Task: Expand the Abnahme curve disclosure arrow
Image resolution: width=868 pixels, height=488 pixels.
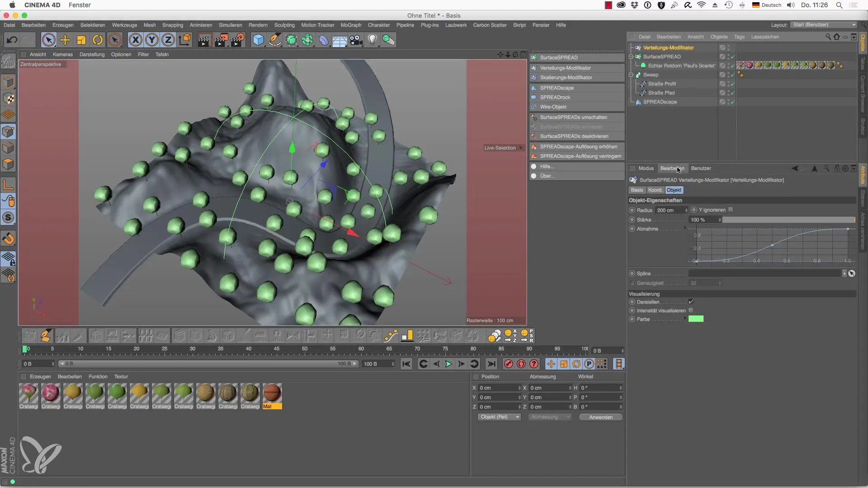Action: (685, 228)
